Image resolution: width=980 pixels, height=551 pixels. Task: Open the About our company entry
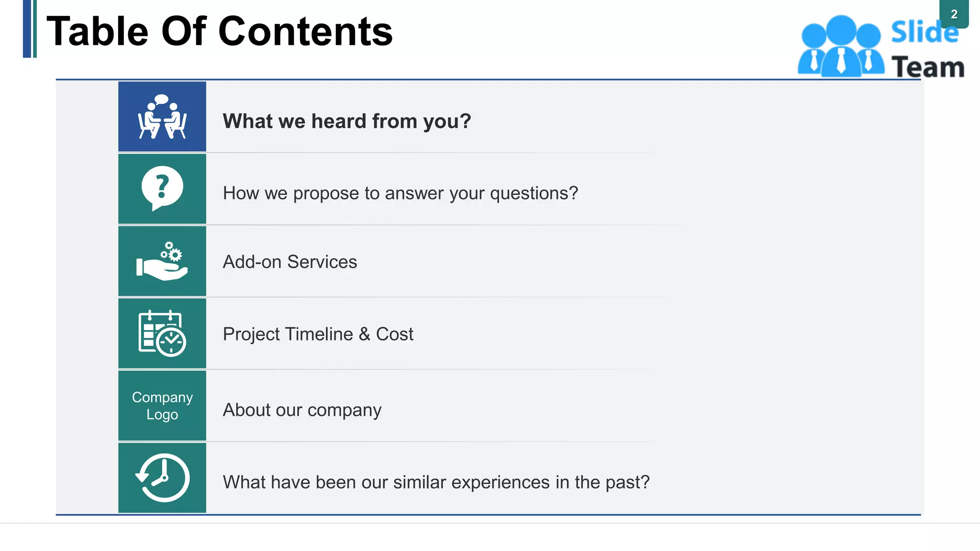tap(302, 410)
